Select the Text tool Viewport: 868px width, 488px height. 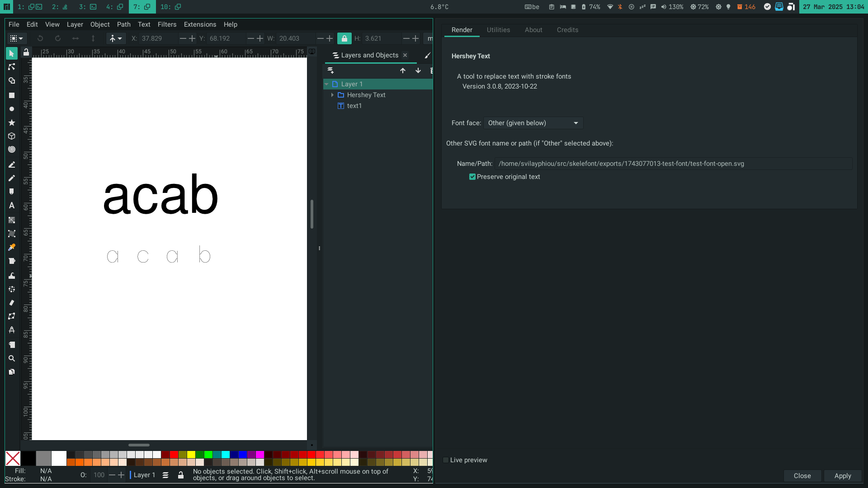(12, 205)
